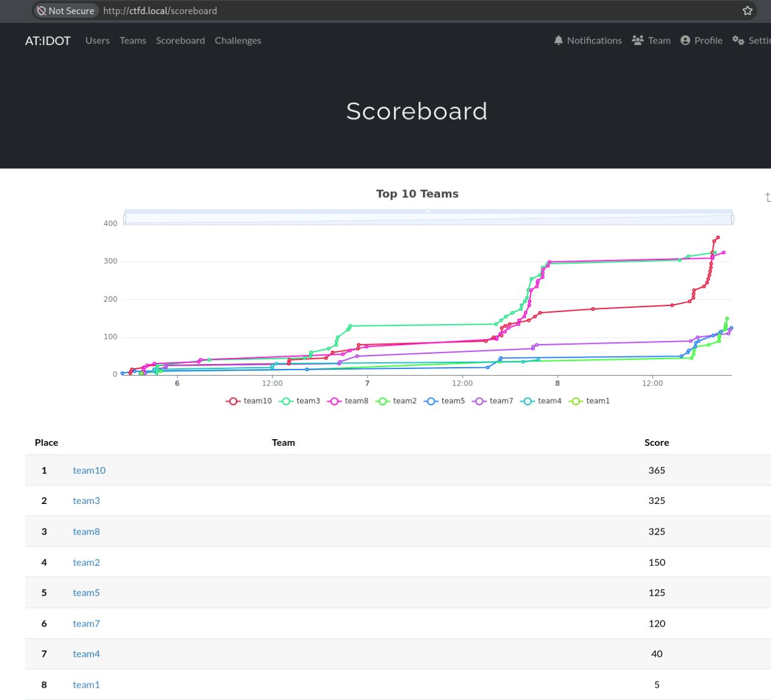Click left handle of chart zoom slider
The image size is (771, 700).
pos(125,219)
